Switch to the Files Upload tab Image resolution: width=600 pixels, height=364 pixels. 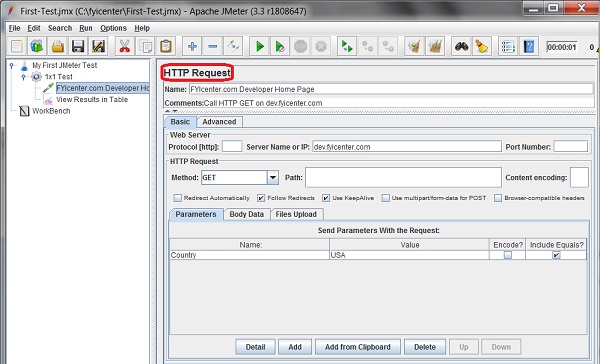coord(296,214)
